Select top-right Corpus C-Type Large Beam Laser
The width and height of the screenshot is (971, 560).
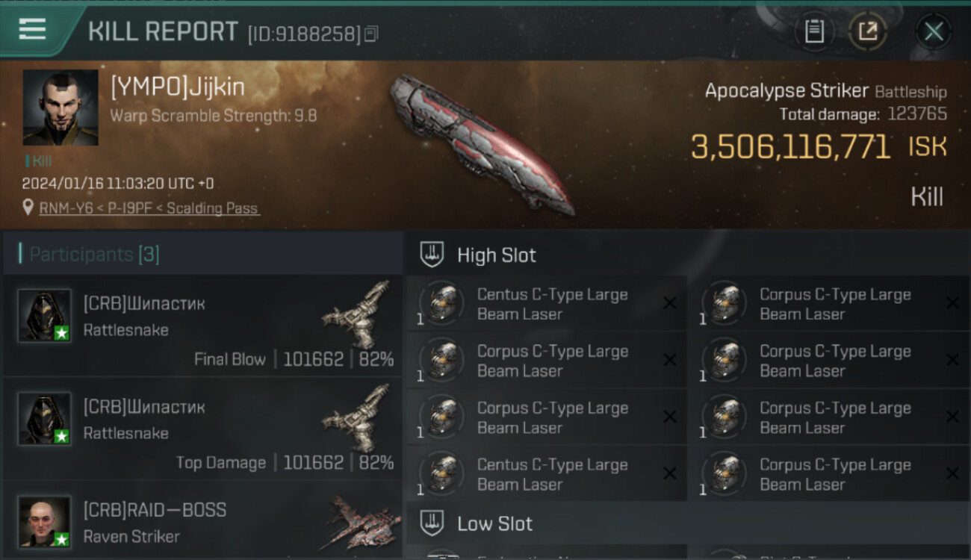coord(829,304)
